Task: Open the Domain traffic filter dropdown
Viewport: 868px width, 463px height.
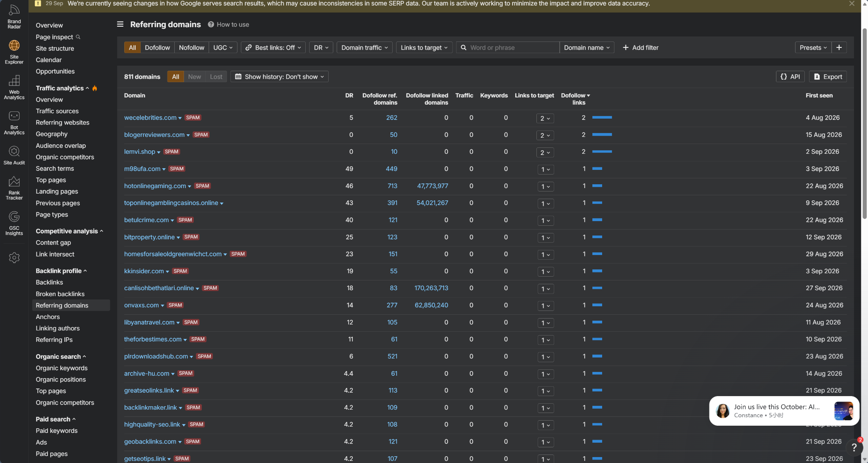Action: click(365, 47)
